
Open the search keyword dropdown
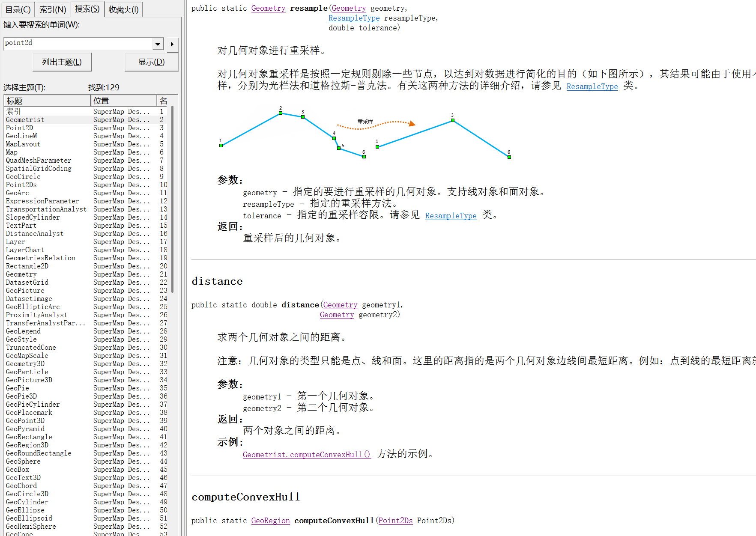158,44
